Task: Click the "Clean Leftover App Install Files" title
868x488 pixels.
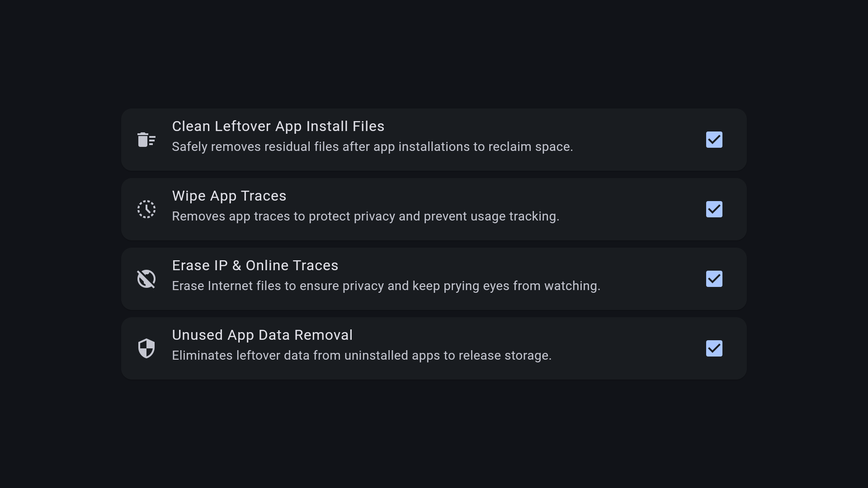Action: (x=278, y=127)
